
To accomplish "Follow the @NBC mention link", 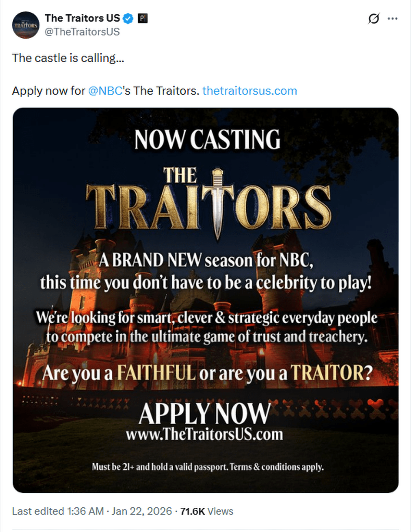I will (105, 91).
